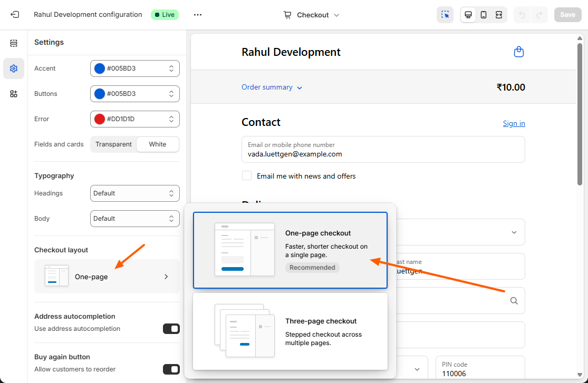Click the One-page layout thumbnail icon
The width and height of the screenshot is (588, 383).
click(56, 276)
